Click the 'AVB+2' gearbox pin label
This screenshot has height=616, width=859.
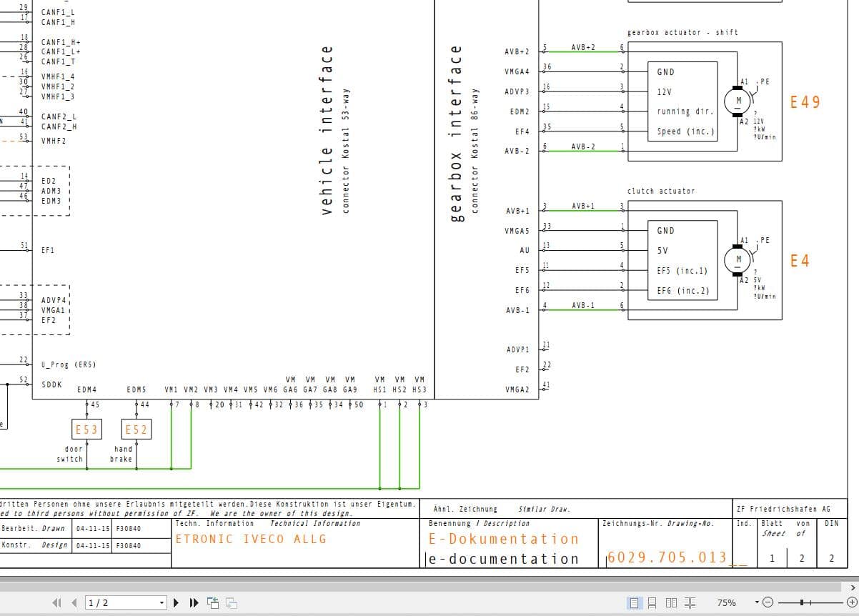coord(517,51)
